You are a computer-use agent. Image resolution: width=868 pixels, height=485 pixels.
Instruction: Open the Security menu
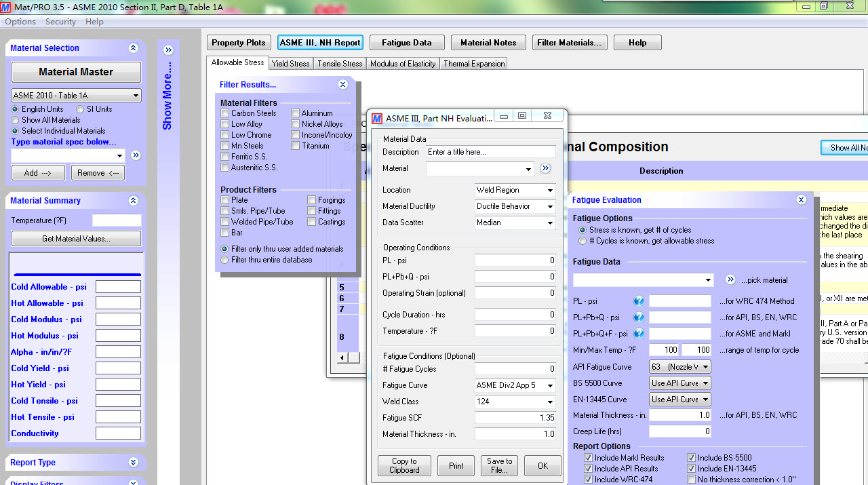60,22
